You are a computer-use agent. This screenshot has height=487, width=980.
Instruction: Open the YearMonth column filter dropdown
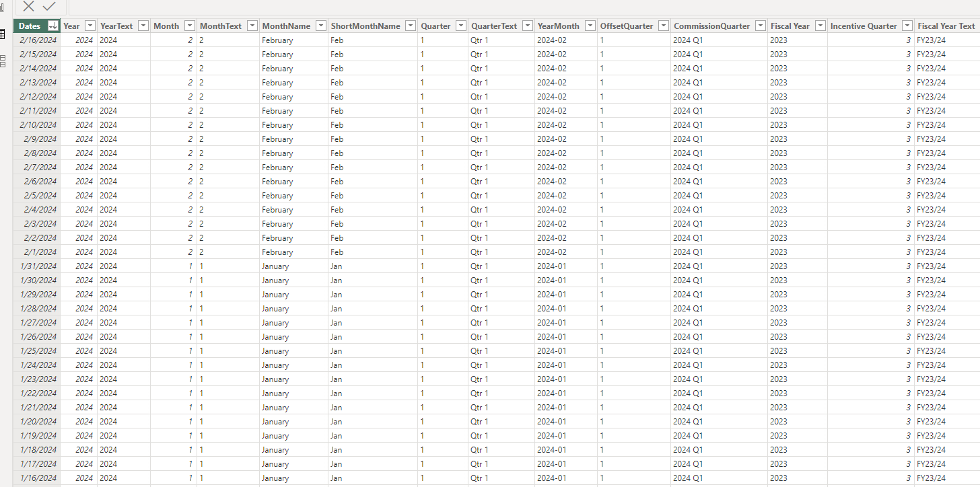click(590, 26)
